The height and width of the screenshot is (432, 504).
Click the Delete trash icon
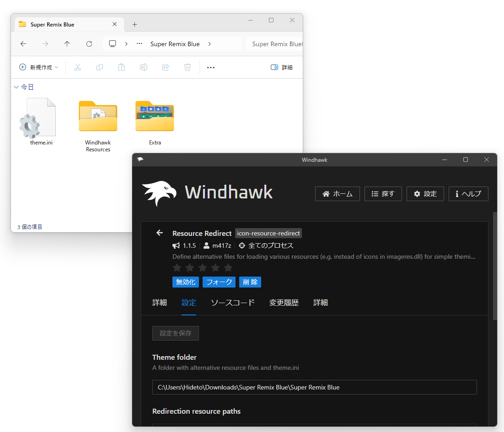pos(188,67)
